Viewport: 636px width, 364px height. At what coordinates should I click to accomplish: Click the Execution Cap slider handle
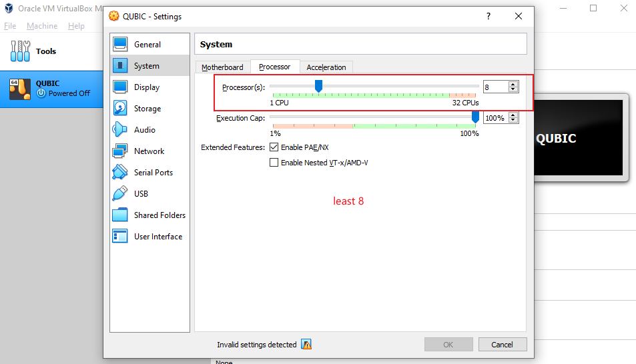(x=475, y=117)
